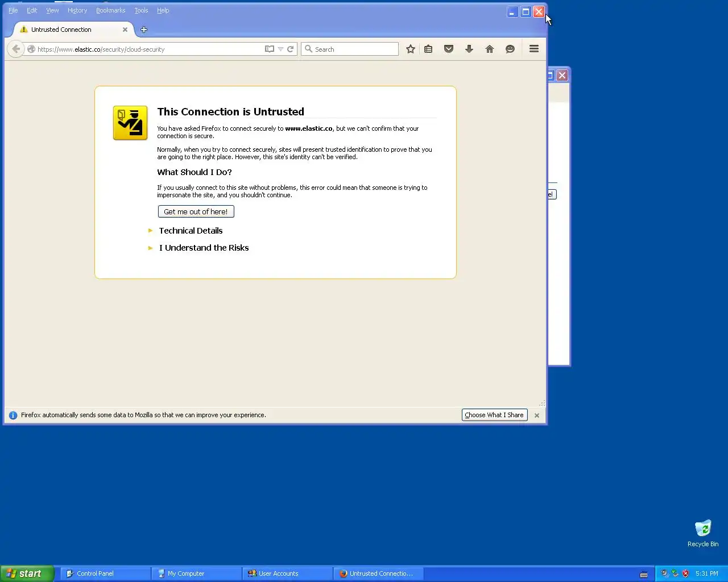728x582 pixels.
Task: Click the taskbar clock showing 5:31 PM
Action: (x=707, y=573)
